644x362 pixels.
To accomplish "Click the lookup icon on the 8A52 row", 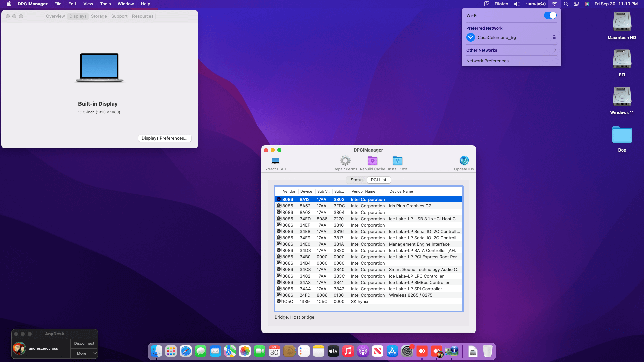I will pyautogui.click(x=278, y=206).
